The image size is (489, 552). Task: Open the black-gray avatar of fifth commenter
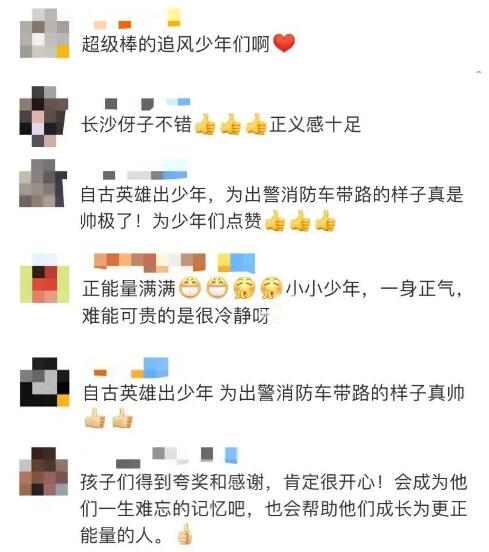(44, 382)
